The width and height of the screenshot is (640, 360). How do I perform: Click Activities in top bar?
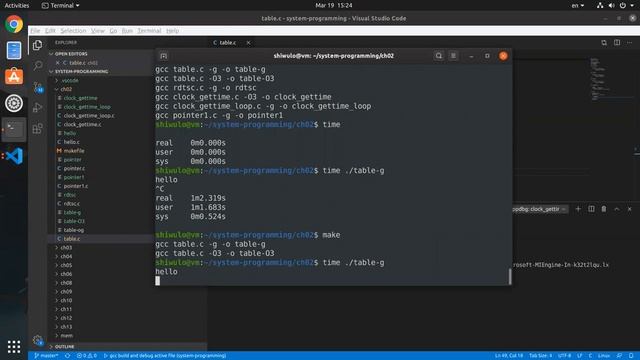[17, 5]
